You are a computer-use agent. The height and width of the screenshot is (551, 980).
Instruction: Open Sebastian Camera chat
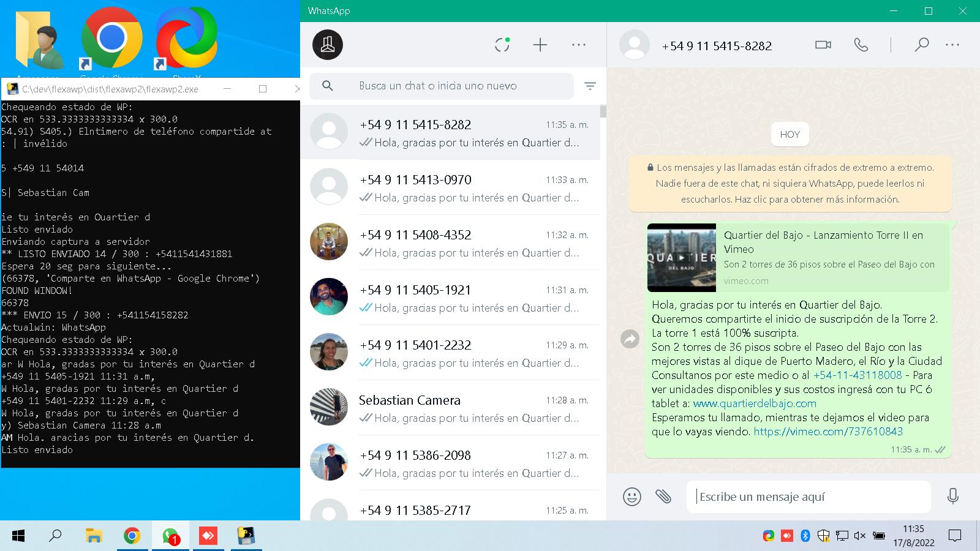pos(450,408)
